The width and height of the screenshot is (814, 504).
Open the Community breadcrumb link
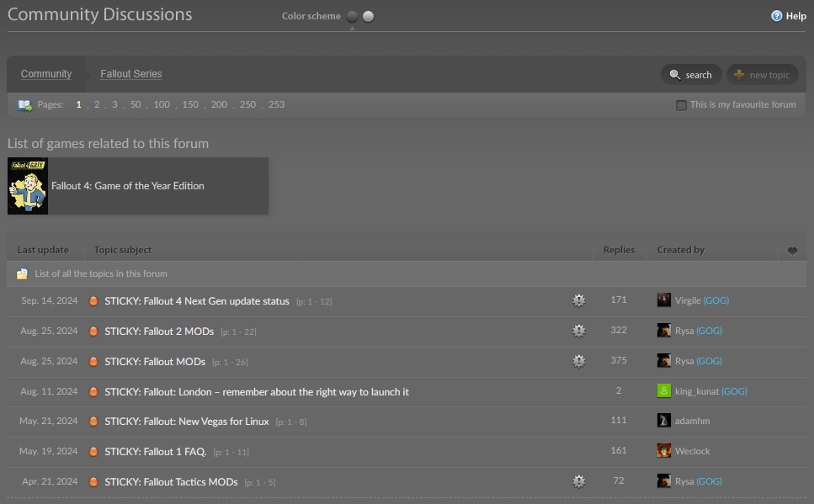(46, 74)
